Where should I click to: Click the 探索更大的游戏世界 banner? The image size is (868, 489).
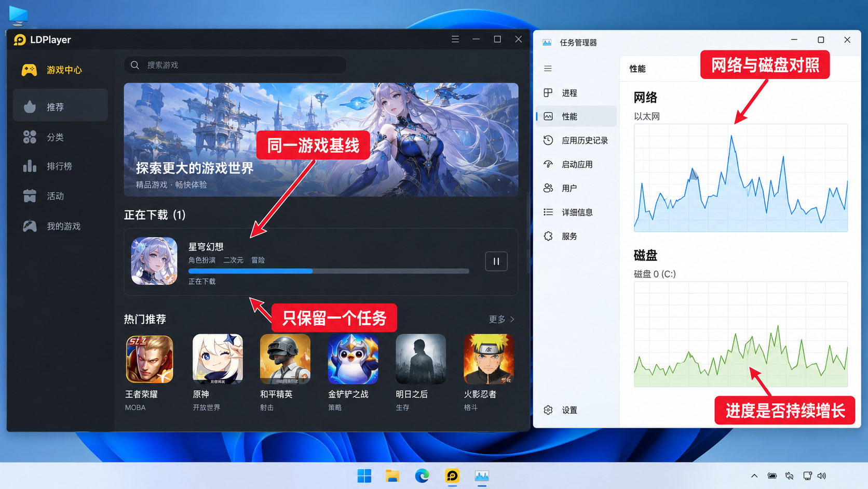pos(321,140)
